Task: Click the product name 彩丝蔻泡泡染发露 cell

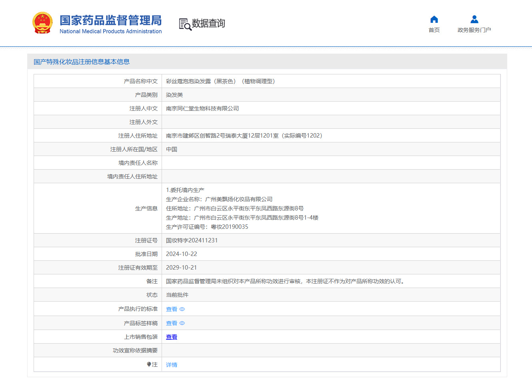Action: tap(220, 81)
